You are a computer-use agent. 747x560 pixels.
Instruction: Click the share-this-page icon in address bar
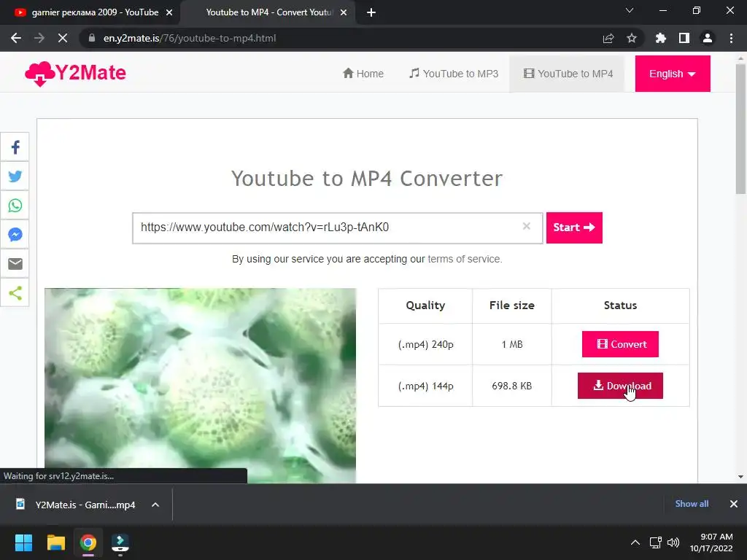pos(608,38)
